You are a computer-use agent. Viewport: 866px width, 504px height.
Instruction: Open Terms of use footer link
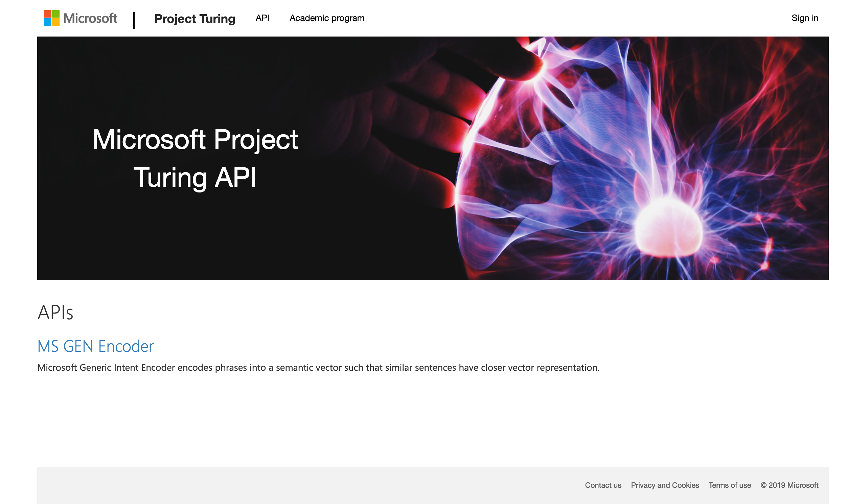(x=730, y=485)
